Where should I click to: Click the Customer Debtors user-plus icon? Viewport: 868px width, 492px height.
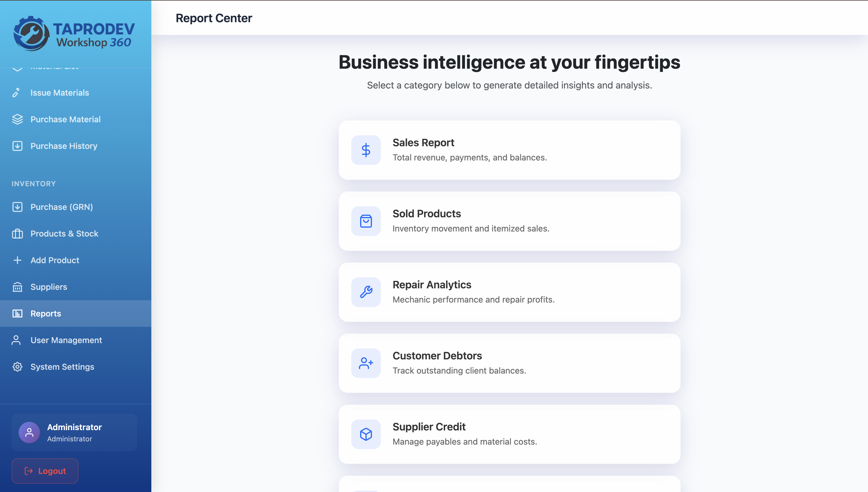point(366,363)
